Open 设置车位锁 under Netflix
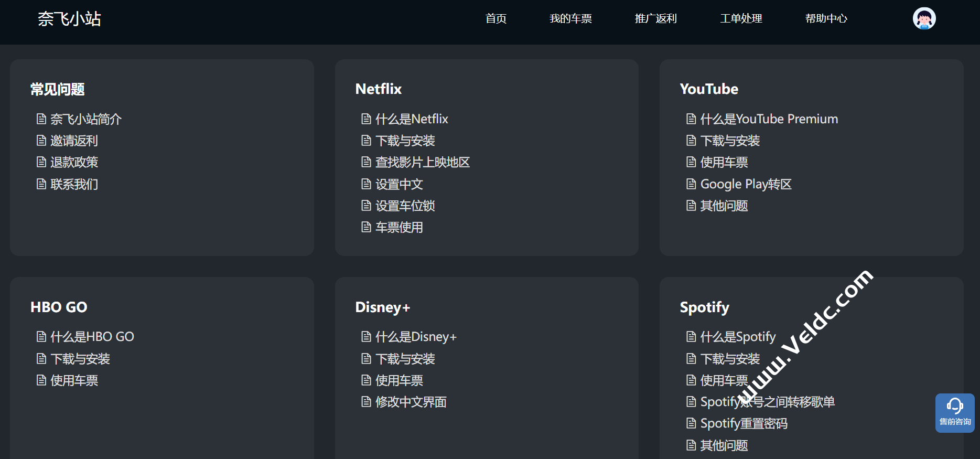Image resolution: width=980 pixels, height=459 pixels. point(405,206)
